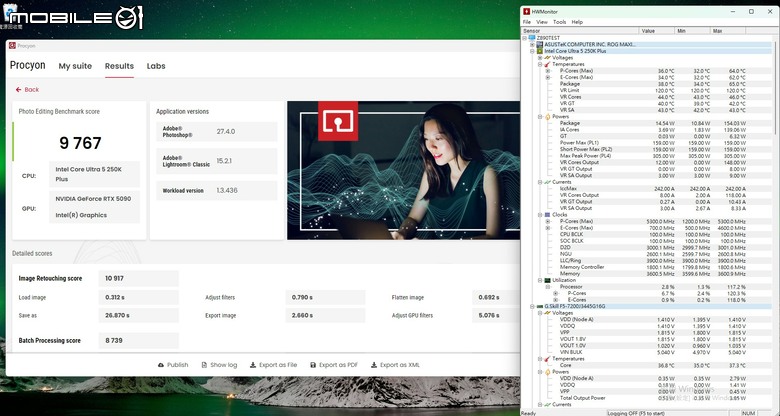
Task: Collapse the G.Skill F5-7200 memory node
Action: [x=532, y=307]
